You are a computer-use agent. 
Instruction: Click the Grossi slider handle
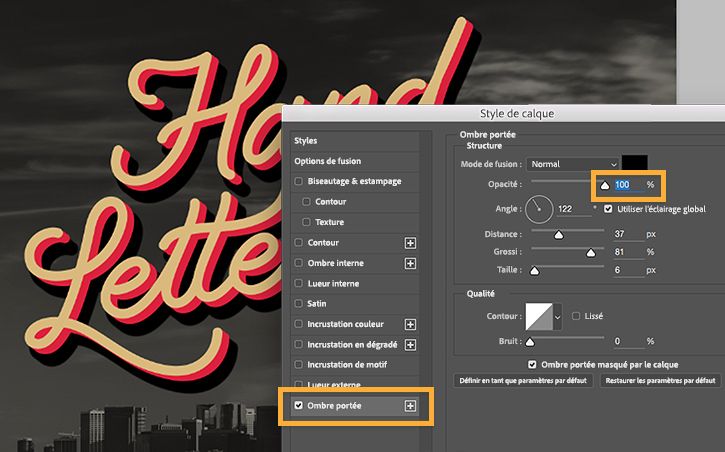pyautogui.click(x=590, y=253)
